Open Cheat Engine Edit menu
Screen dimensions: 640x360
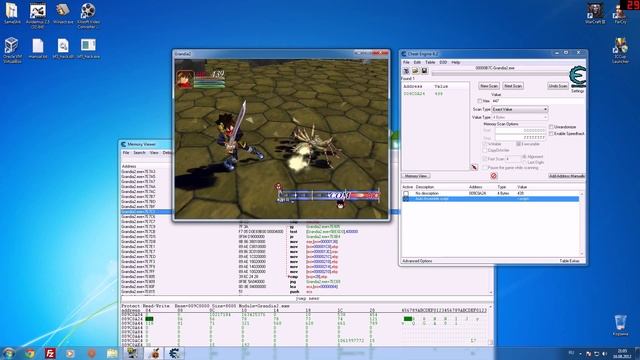[x=417, y=62]
